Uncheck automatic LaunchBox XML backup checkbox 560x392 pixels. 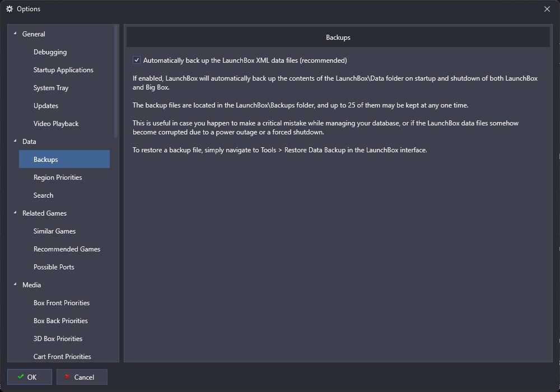tap(137, 60)
